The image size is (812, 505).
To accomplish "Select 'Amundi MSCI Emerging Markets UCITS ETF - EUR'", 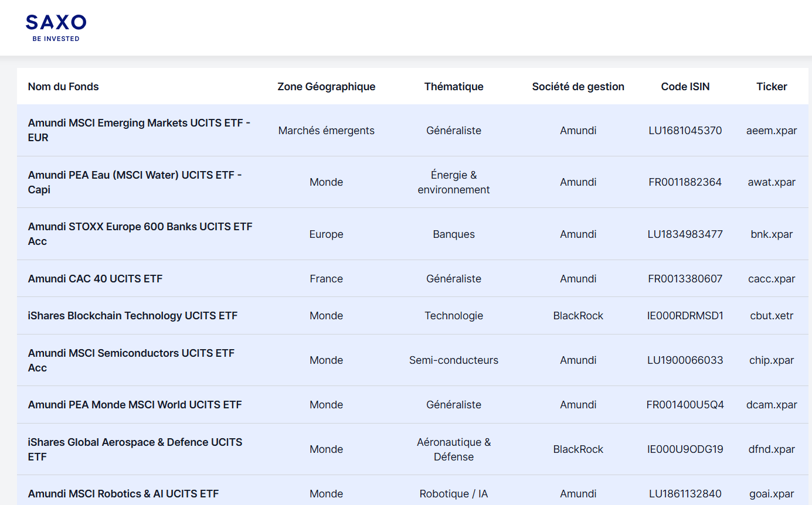I will tap(140, 130).
